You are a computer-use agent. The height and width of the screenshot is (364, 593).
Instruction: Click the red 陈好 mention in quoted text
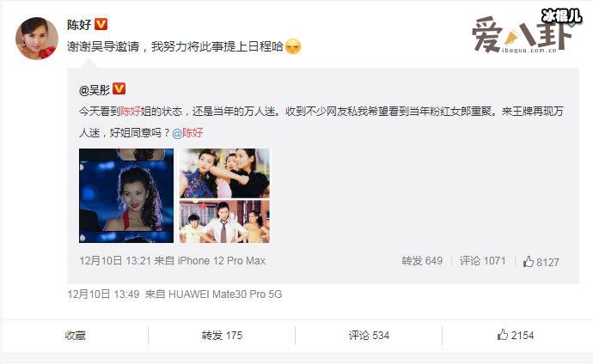[130, 112]
